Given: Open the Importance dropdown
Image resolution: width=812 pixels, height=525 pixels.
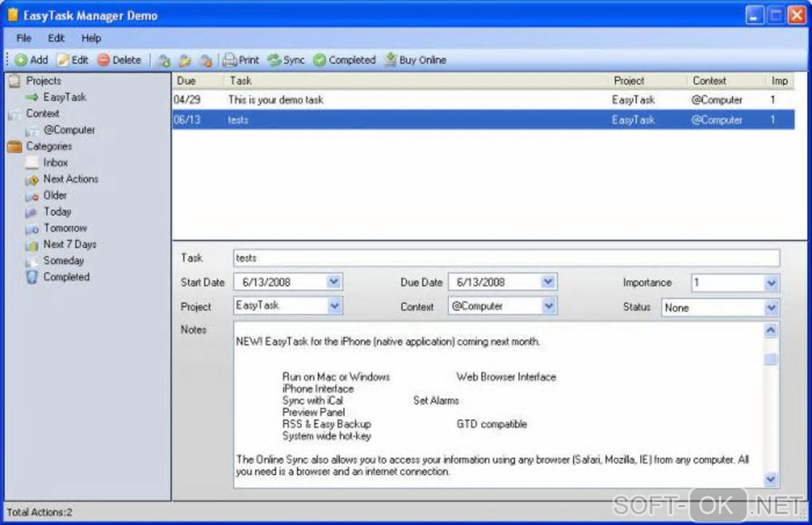Looking at the screenshot, I should (x=771, y=283).
